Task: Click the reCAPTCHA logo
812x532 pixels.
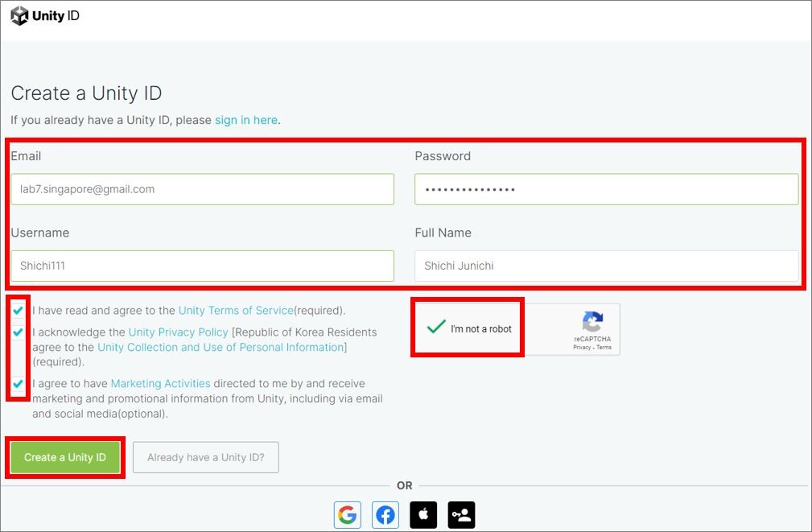Action: (592, 321)
